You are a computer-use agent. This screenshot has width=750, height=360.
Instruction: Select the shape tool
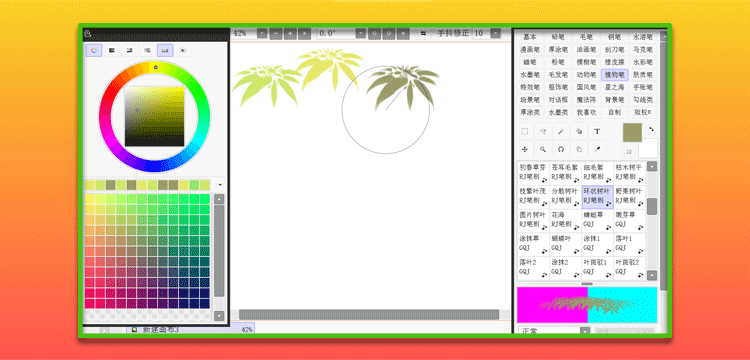[x=579, y=131]
